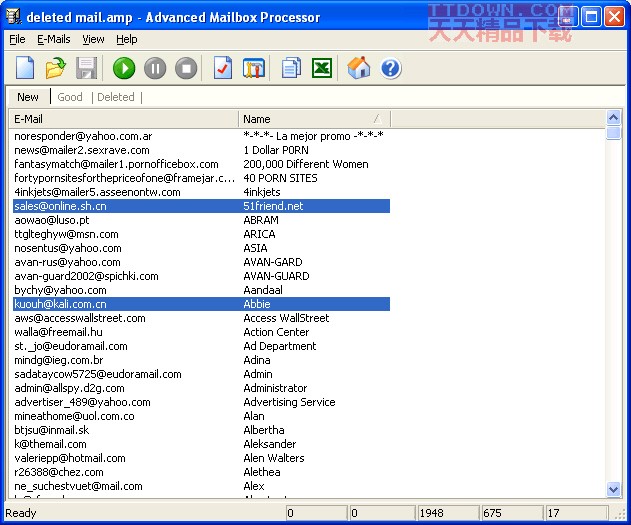Switch to the Good tab
This screenshot has height=525, width=631.
pos(70,97)
